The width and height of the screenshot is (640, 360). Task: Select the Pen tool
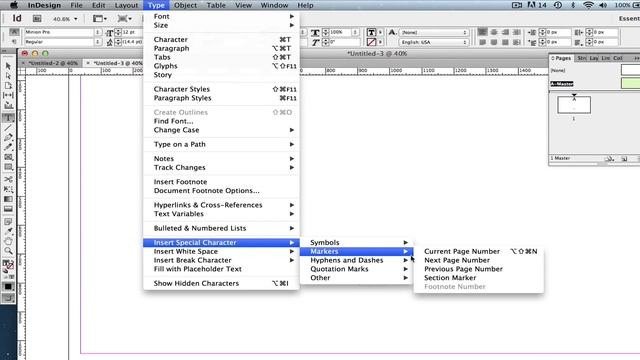point(8,138)
